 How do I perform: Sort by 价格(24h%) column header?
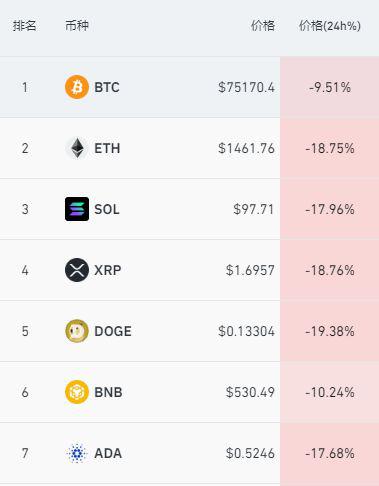[x=329, y=26]
